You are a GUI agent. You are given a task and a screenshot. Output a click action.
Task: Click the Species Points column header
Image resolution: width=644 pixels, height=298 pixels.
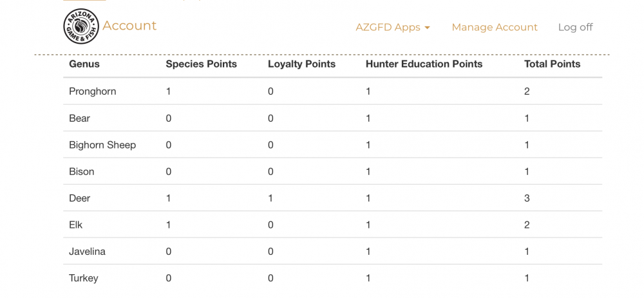pos(201,64)
